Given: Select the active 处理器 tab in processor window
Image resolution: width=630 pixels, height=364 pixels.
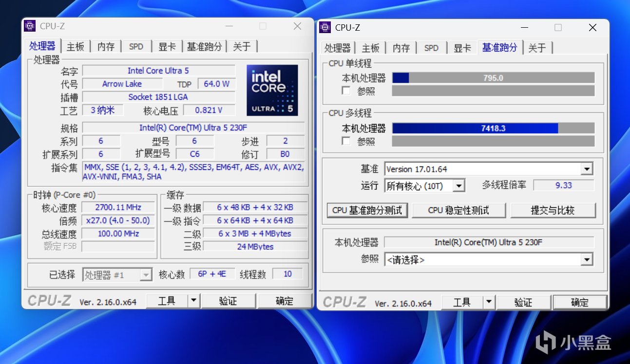Looking at the screenshot, I should pyautogui.click(x=43, y=46).
